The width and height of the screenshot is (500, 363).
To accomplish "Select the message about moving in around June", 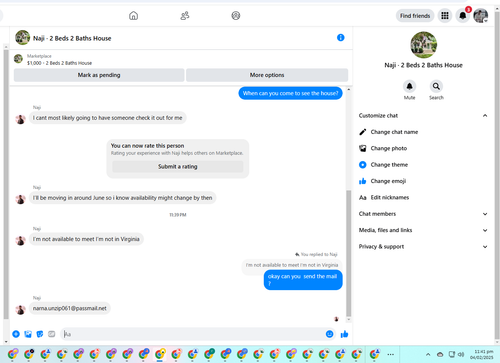I will pyautogui.click(x=122, y=198).
